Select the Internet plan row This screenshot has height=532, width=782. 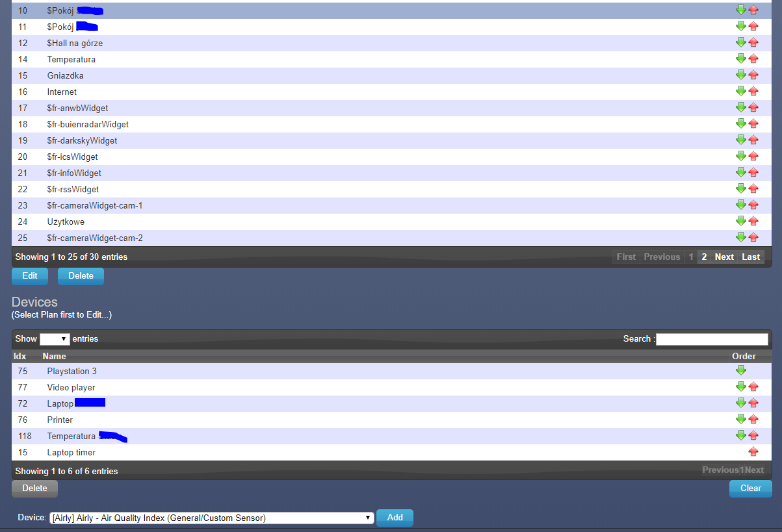[x=391, y=92]
